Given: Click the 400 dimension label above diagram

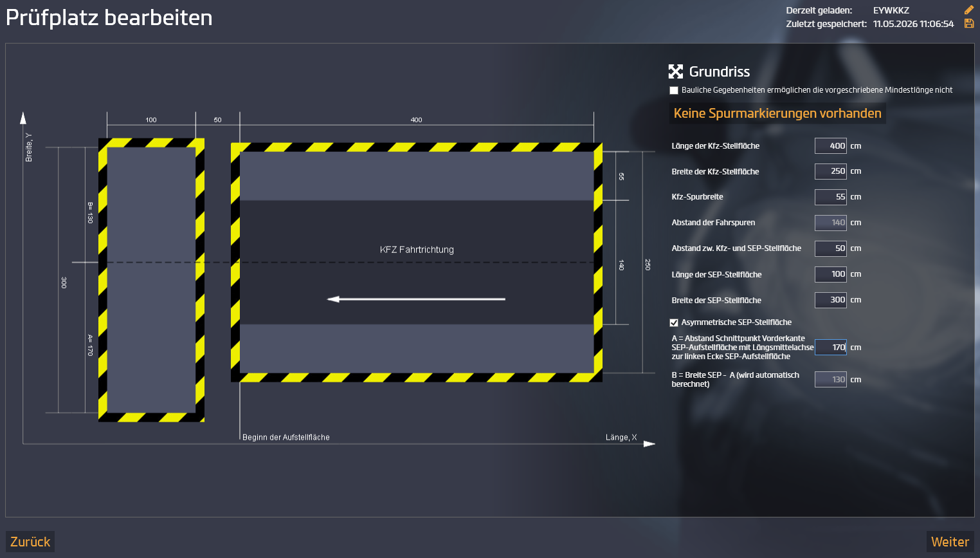Looking at the screenshot, I should point(416,120).
